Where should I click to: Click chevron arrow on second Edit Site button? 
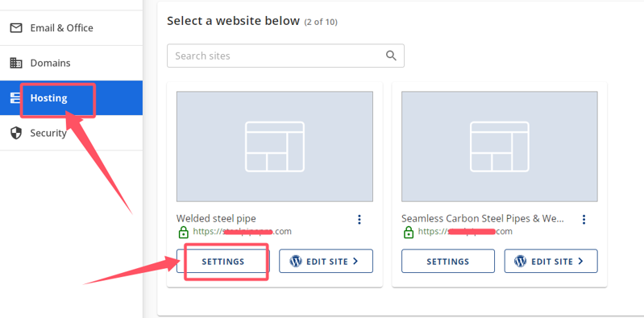(x=580, y=261)
